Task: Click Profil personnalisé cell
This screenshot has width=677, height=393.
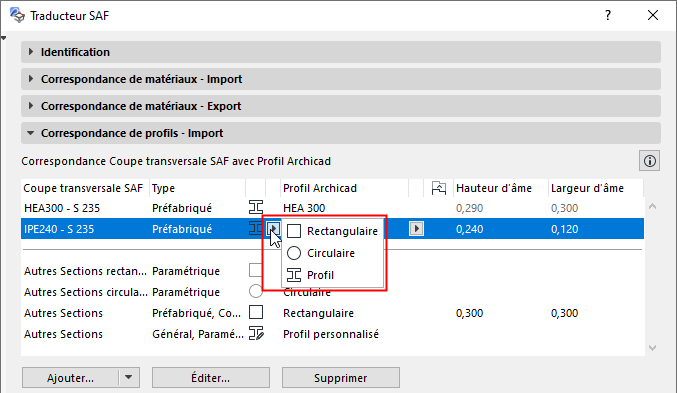Action: (x=331, y=334)
